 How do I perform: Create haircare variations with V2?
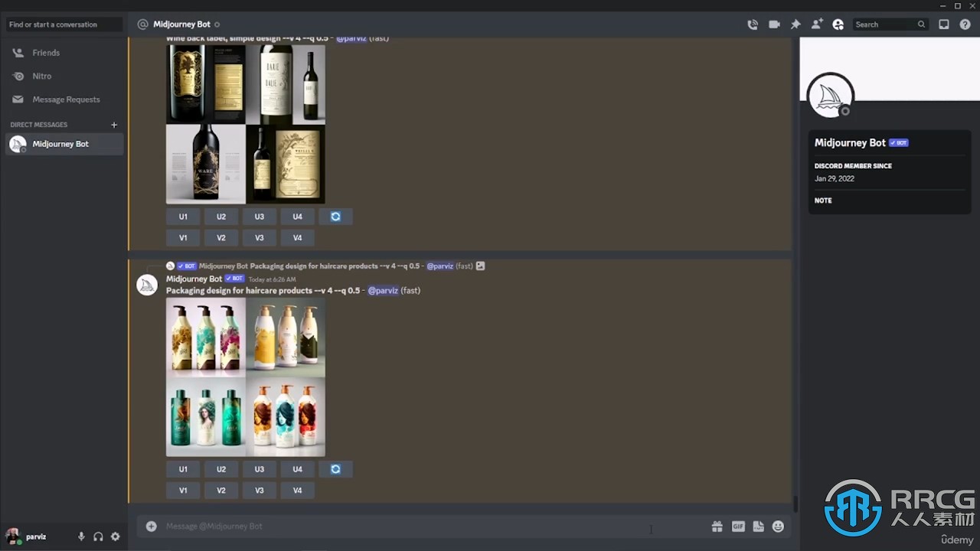pos(221,491)
